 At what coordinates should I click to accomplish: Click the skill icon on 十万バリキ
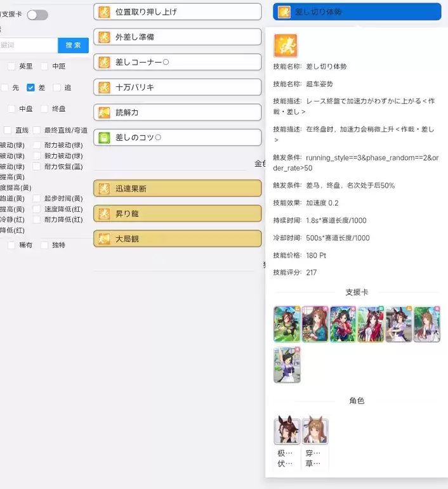(104, 88)
